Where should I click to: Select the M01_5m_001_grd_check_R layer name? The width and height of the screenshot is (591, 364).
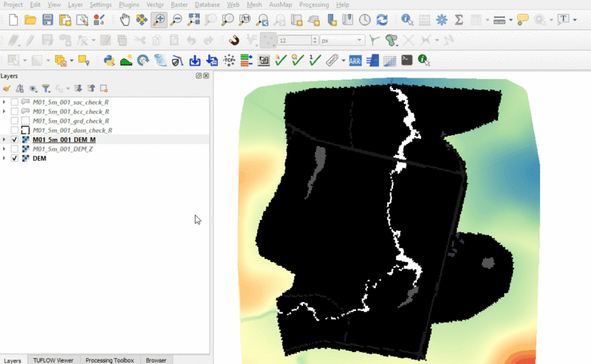[71, 120]
